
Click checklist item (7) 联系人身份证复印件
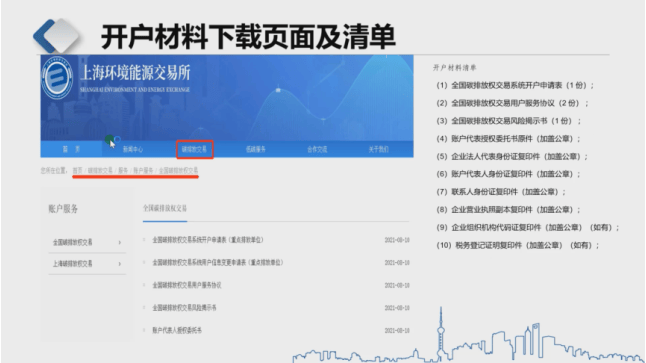tap(501, 192)
